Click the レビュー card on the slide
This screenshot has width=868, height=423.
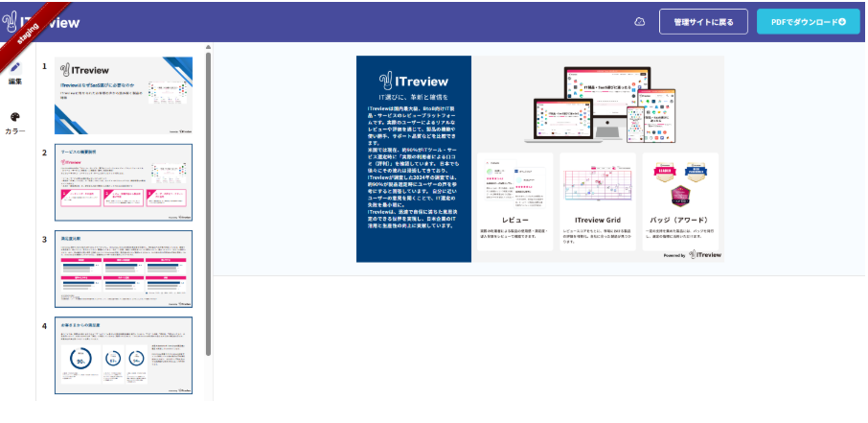click(515, 201)
